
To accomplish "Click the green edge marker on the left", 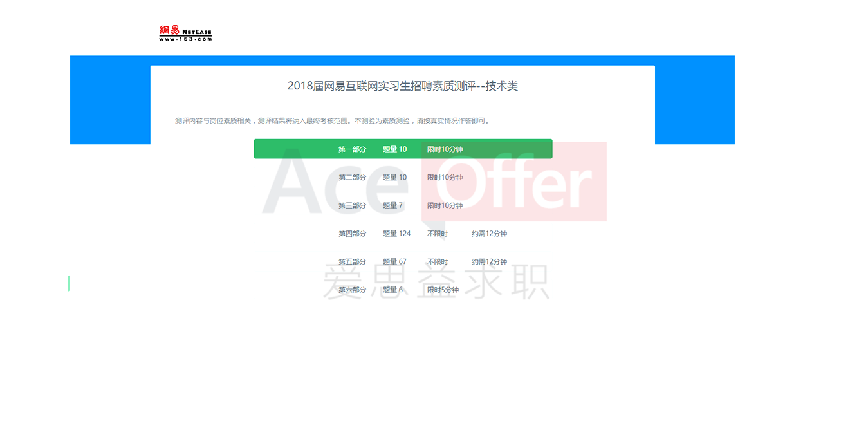I will tap(69, 283).
